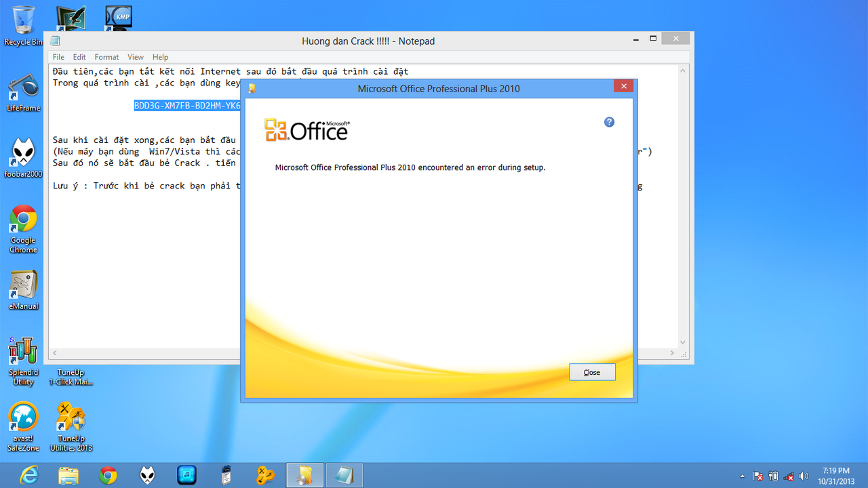Select the Google Chrome desktop shortcut
Screen dimensions: 868x488
23,229
